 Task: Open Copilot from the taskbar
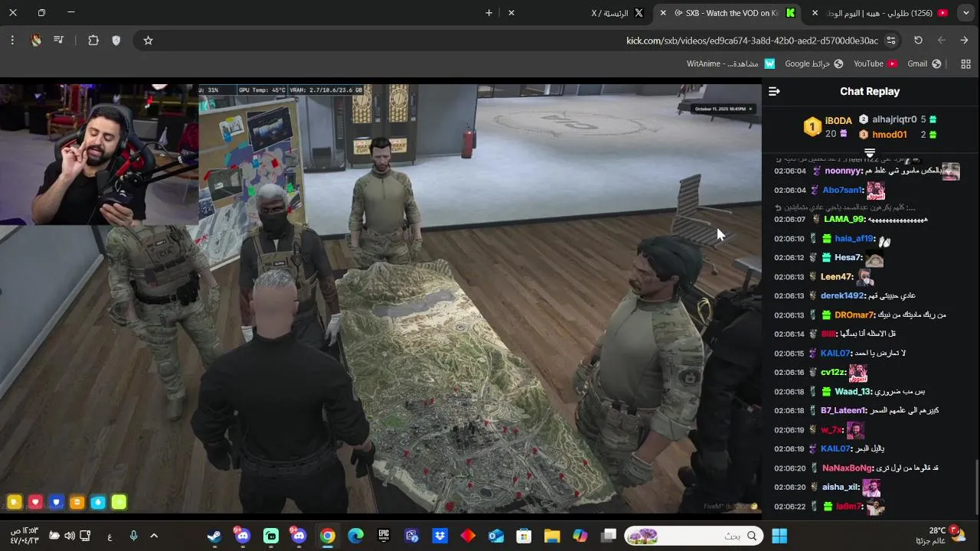coord(580,536)
